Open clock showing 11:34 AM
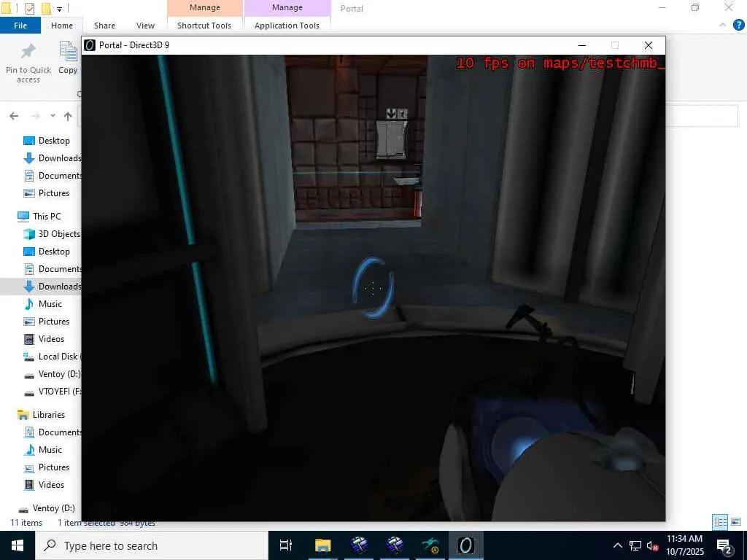747x560 pixels. click(x=685, y=545)
